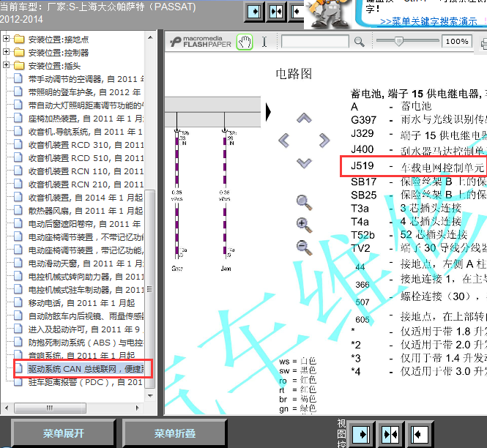The height and width of the screenshot is (448, 487).
Task: Expand the 安装位置:插头 folder
Action: click(x=6, y=64)
